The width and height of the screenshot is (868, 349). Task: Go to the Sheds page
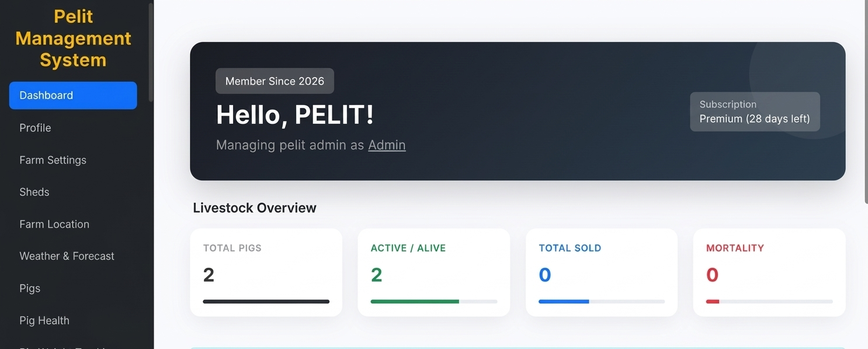pyautogui.click(x=34, y=191)
